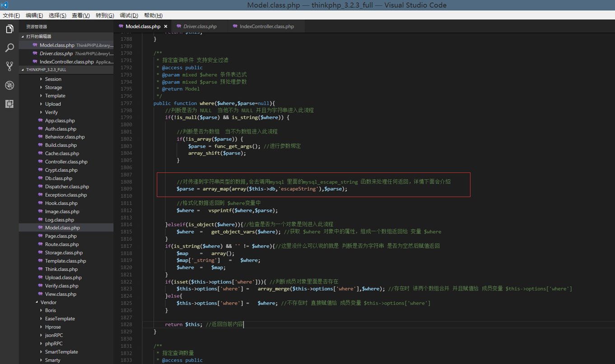The height and width of the screenshot is (364, 615).
Task: Open the 调试(D) menu
Action: (x=129, y=15)
